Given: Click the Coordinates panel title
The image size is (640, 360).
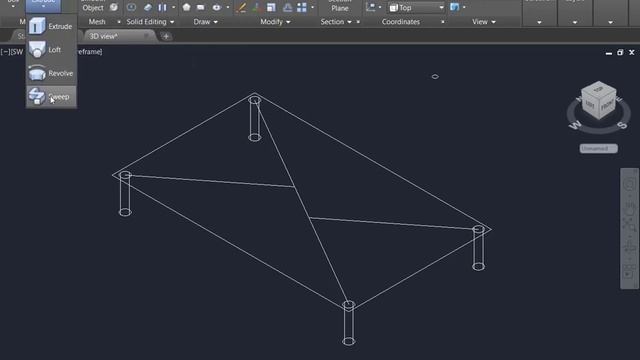Looking at the screenshot, I should coord(401,22).
